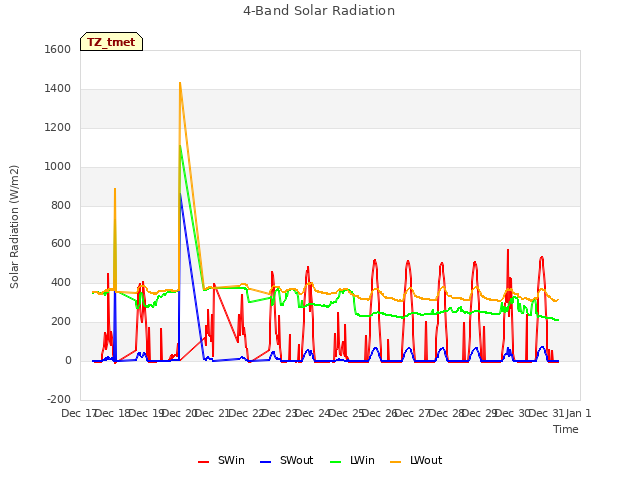The image size is (640, 480).
Task: Toggle the LWin legend entry
Action: tap(352, 460)
